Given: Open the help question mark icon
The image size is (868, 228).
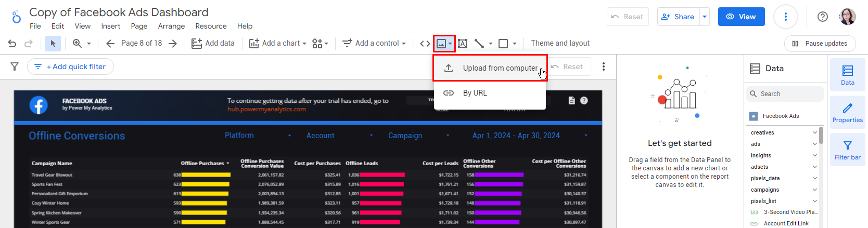Looking at the screenshot, I should (x=822, y=17).
